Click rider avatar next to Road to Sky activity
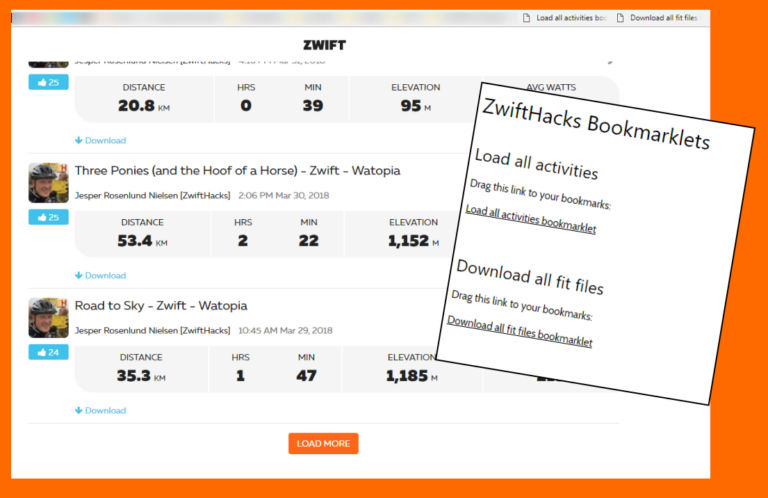The width and height of the screenshot is (768, 498). tap(48, 318)
